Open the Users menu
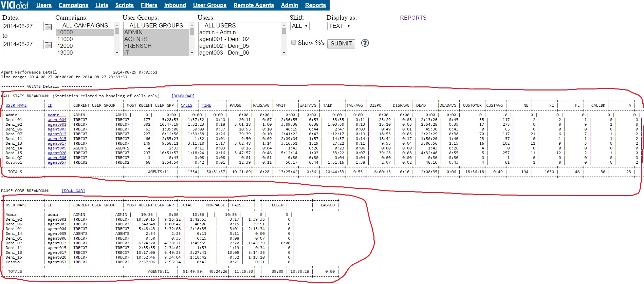Screen dimensions: 644x284 pyautogui.click(x=44, y=5)
